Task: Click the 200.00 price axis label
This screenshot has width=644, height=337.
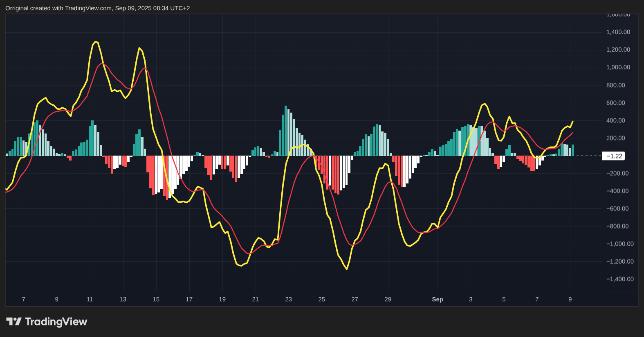Action: (x=615, y=138)
